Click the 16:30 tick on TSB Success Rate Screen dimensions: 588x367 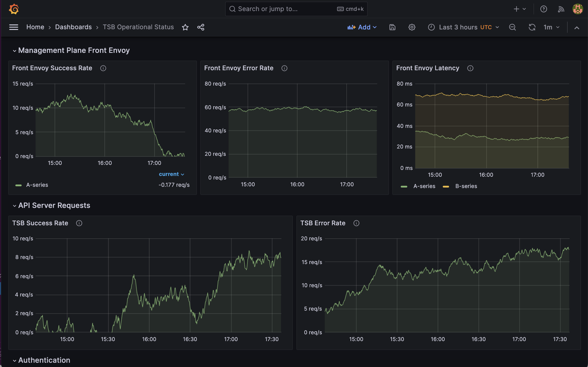point(190,339)
